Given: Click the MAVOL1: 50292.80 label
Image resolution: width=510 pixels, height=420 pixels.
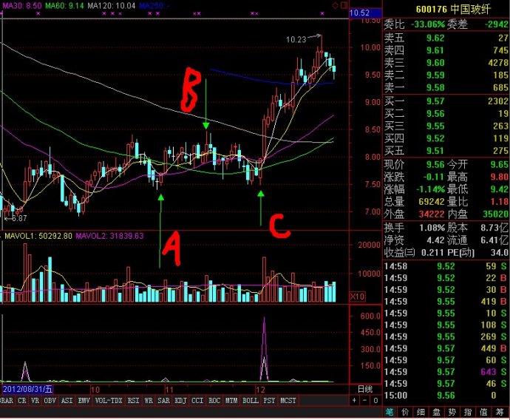Looking at the screenshot, I should click(38, 236).
